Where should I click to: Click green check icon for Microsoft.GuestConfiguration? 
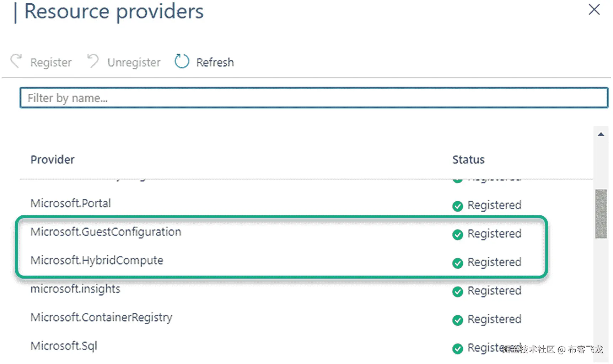458,235
